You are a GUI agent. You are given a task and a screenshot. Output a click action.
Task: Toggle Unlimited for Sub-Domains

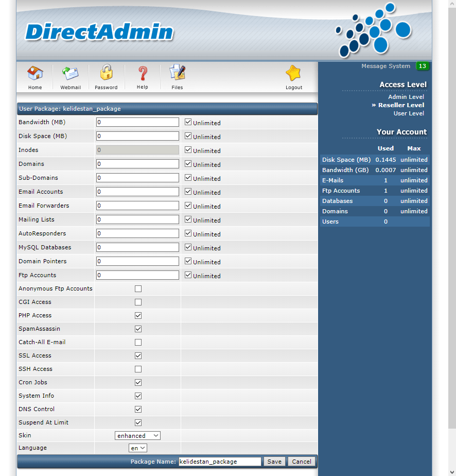(x=188, y=178)
